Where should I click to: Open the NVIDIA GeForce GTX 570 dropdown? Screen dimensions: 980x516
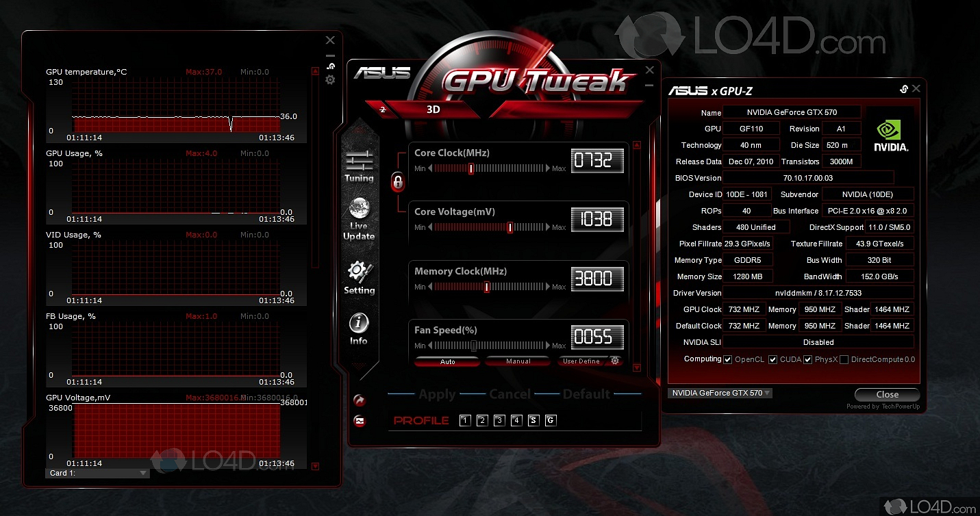click(720, 393)
